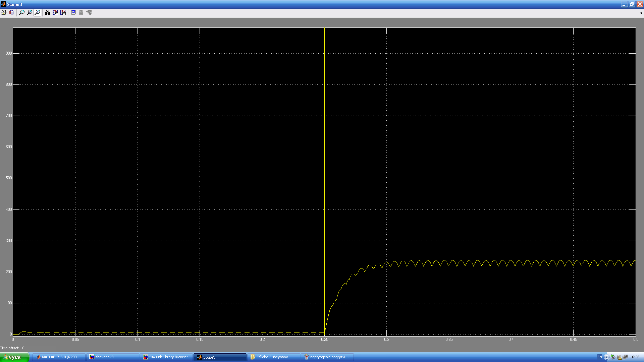Click the EN language indicator
This screenshot has width=644, height=362.
click(599, 357)
